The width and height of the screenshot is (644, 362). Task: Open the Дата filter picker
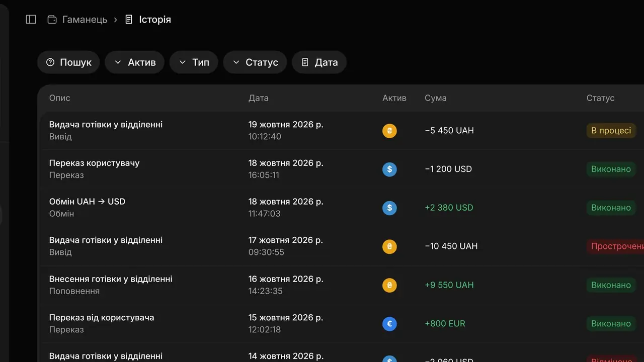(319, 62)
